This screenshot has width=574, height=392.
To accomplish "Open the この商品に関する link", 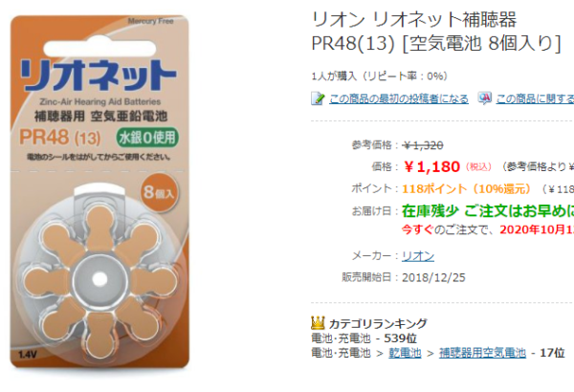I will 535,98.
